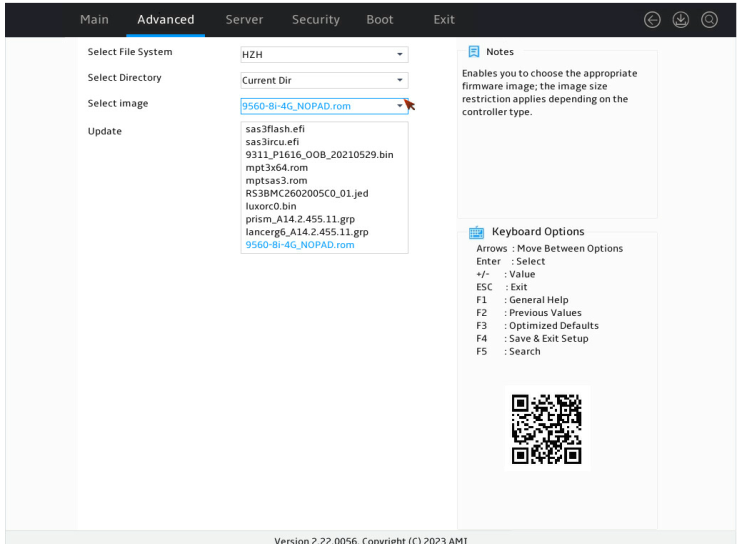Screen dimensions: 737x544
Task: Select luxorc0.bin from the list
Action: (271, 206)
